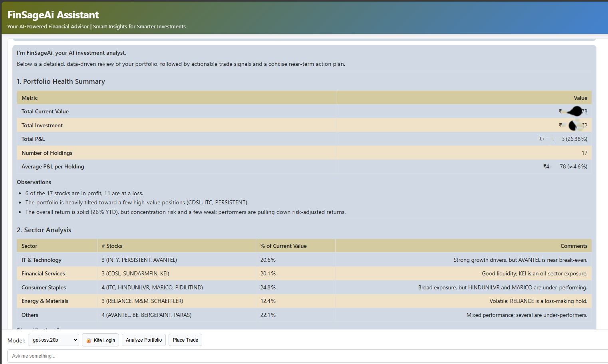The image size is (608, 364).
Task: Click the FinSageAi Assistant title
Action: (x=53, y=15)
